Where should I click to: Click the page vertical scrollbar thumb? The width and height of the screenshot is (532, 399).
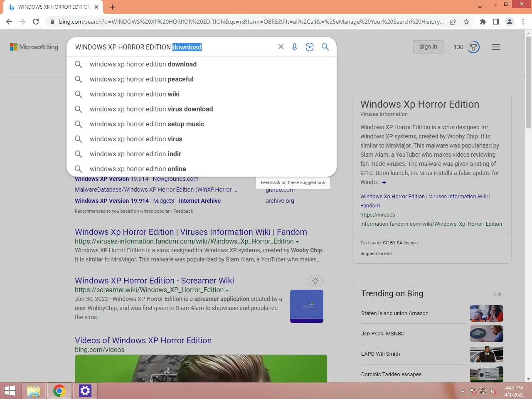[528, 82]
